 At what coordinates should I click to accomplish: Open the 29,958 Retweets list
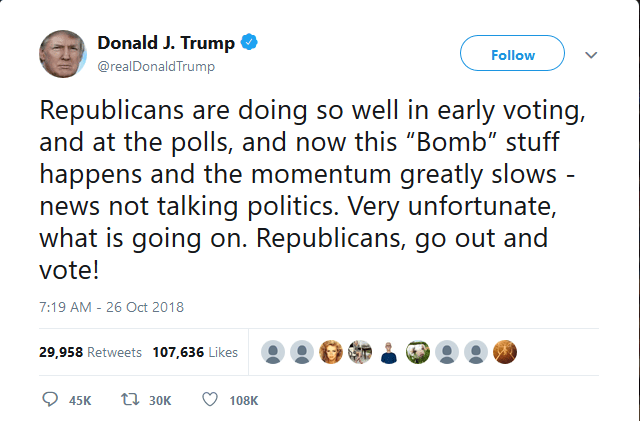85,352
